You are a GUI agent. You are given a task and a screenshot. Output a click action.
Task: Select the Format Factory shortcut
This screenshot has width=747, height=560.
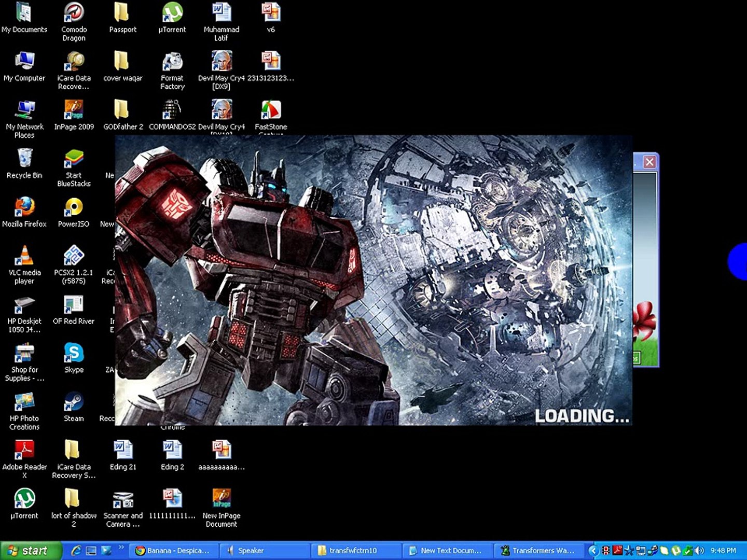click(172, 71)
